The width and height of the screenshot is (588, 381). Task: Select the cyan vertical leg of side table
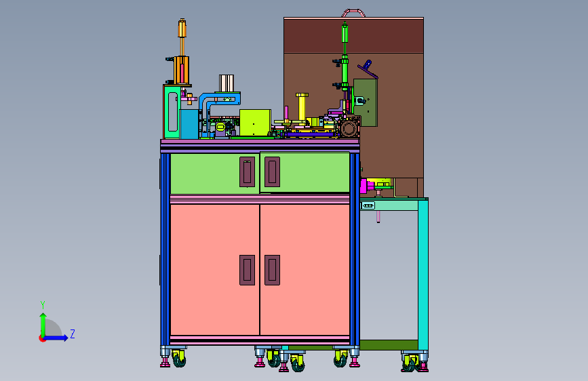[x=423, y=276]
